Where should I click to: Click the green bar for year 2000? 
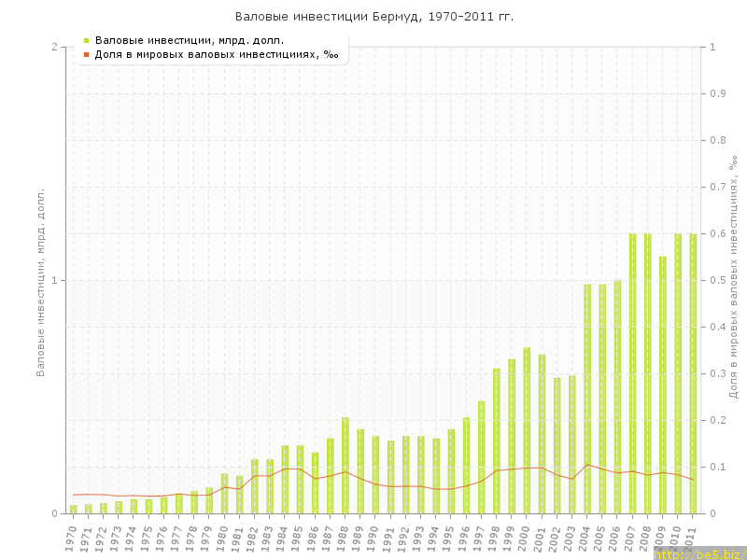tap(527, 430)
